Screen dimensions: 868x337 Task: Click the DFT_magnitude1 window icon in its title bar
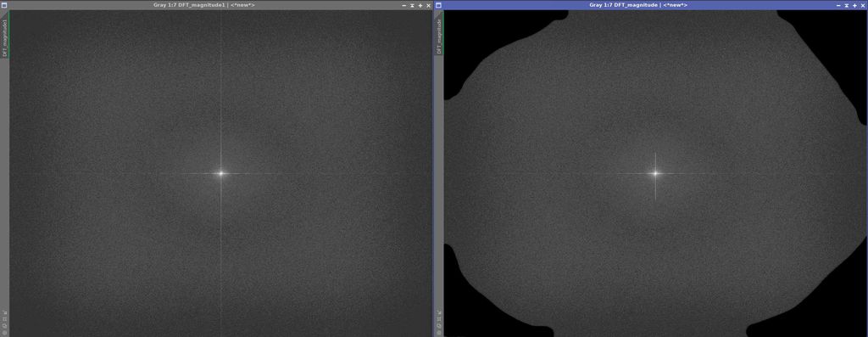[x=4, y=5]
